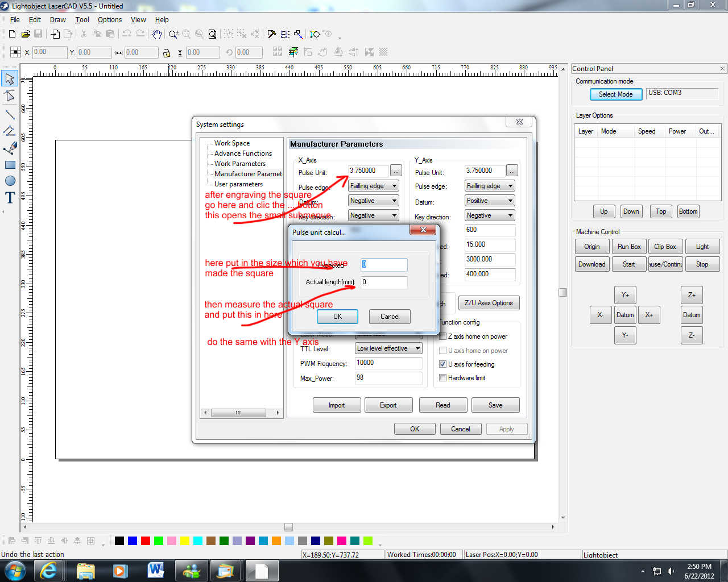Uncheck U axis for feeding
Image resolution: width=728 pixels, height=582 pixels.
443,364
